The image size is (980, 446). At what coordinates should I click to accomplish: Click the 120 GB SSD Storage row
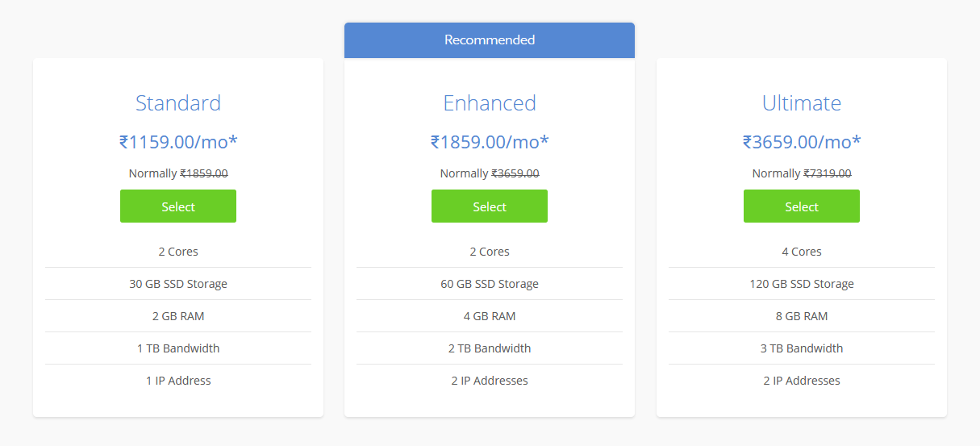(x=802, y=284)
